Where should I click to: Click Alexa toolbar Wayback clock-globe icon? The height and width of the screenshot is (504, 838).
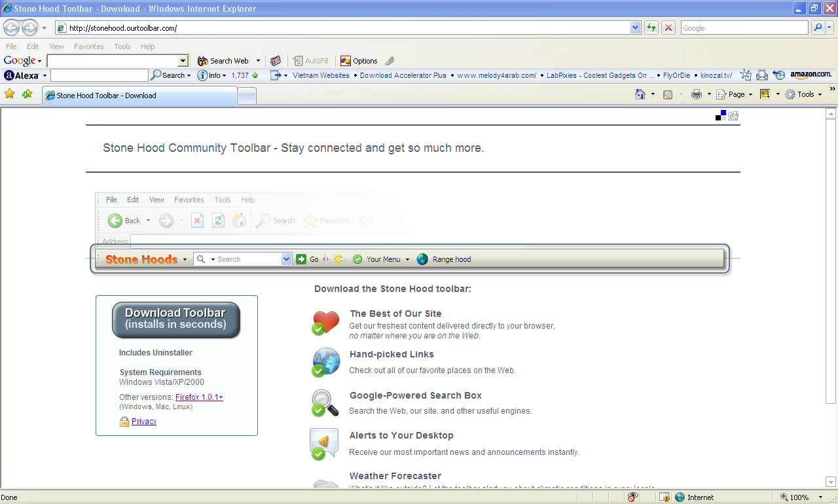778,75
